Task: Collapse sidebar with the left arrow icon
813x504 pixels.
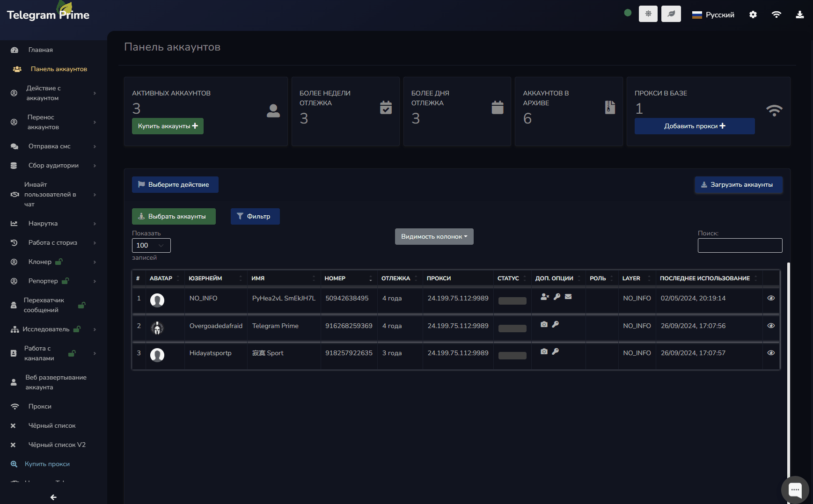Action: [53, 497]
